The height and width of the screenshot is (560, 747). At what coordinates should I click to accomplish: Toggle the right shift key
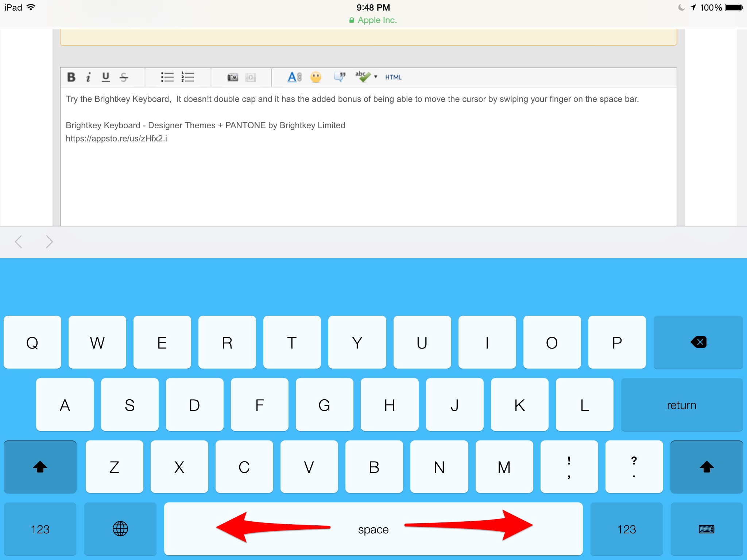707,467
